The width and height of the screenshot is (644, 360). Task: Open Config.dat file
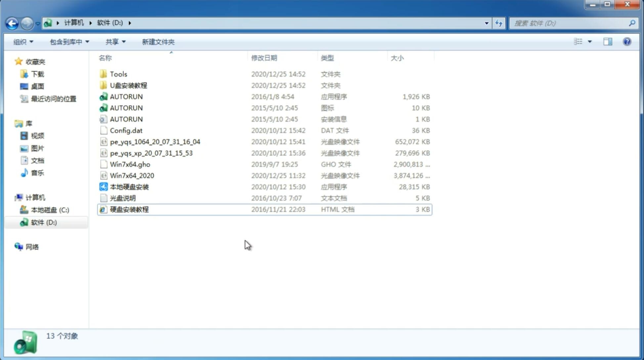pyautogui.click(x=126, y=130)
